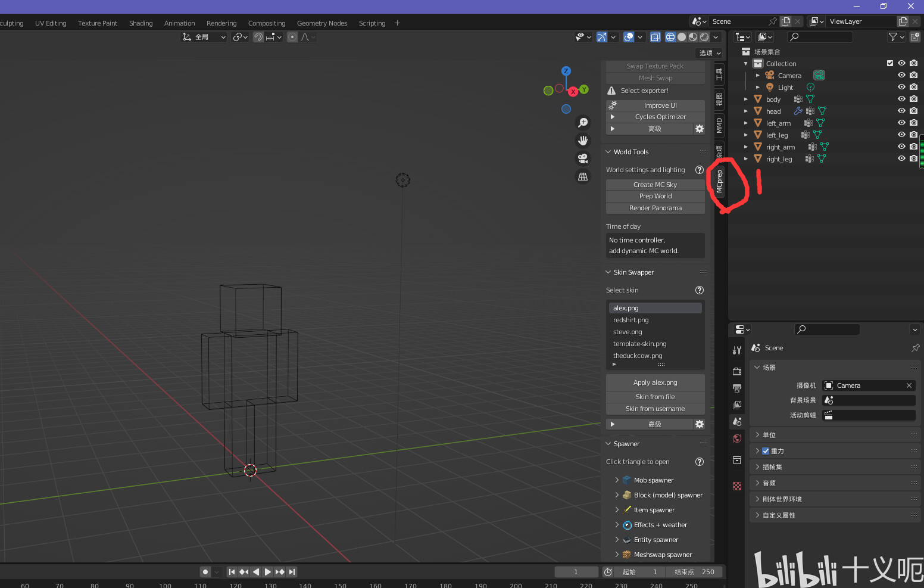
Task: Click Apply alex.png button
Action: [655, 382]
